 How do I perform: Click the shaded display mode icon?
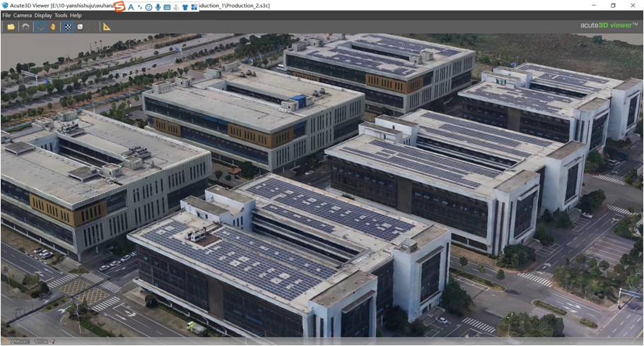pos(80,27)
